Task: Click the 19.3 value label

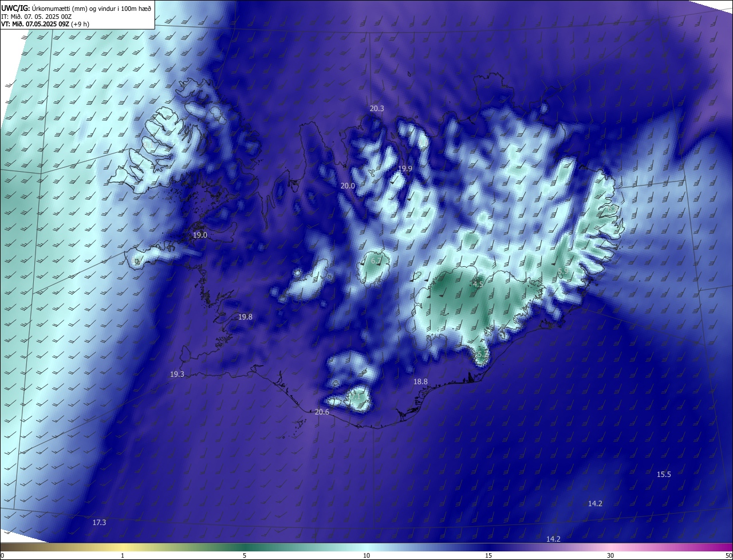Action: [x=177, y=374]
